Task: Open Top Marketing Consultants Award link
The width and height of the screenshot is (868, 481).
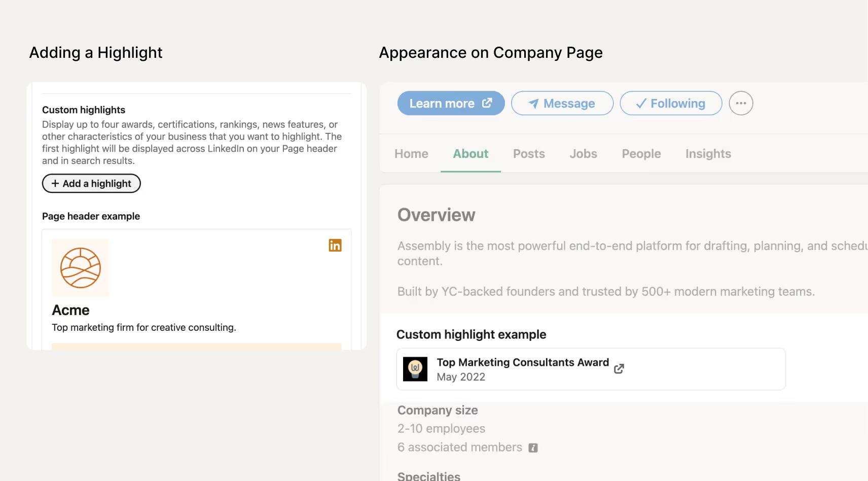Action: click(x=523, y=362)
